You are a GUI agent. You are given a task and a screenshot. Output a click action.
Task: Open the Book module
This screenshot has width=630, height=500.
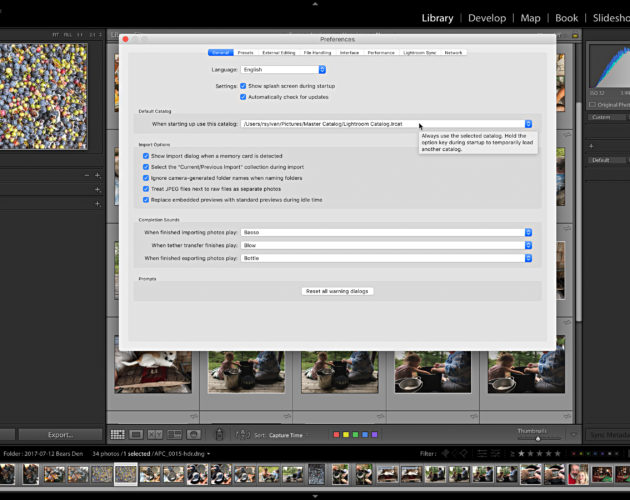(x=567, y=18)
